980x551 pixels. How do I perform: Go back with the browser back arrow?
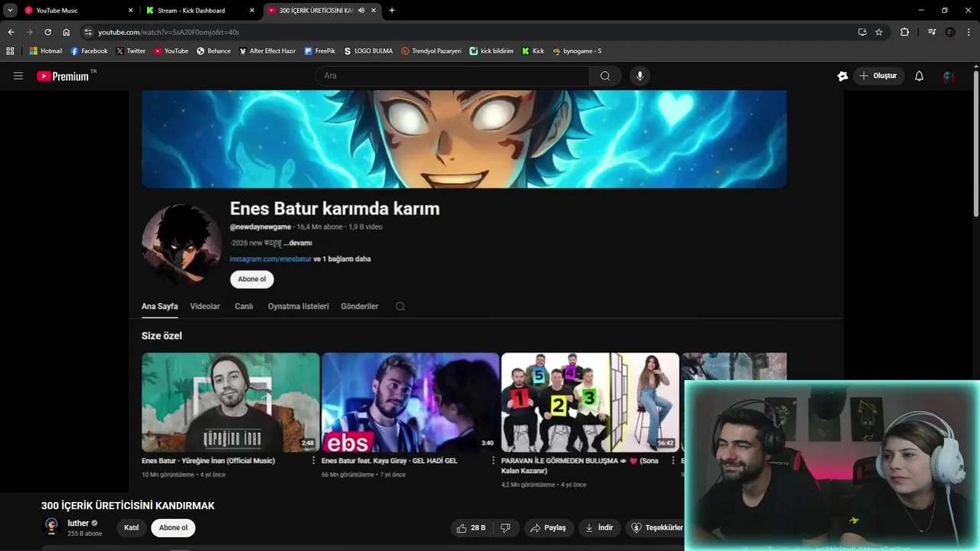point(11,32)
